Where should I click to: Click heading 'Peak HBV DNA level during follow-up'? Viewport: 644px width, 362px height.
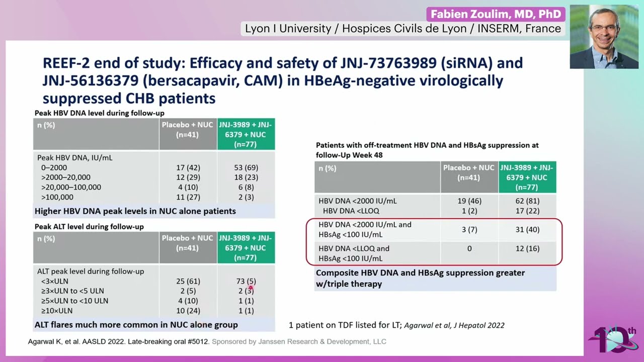pos(100,113)
